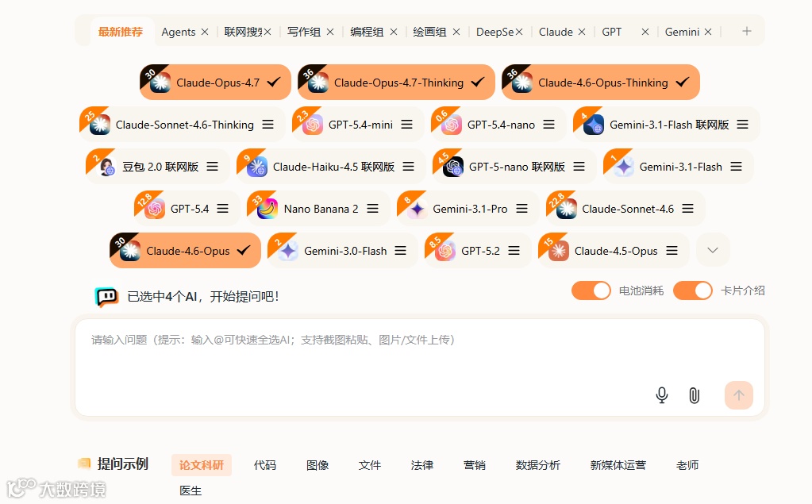The width and height of the screenshot is (812, 504).
Task: Switch to the Agents tab
Action: click(178, 32)
